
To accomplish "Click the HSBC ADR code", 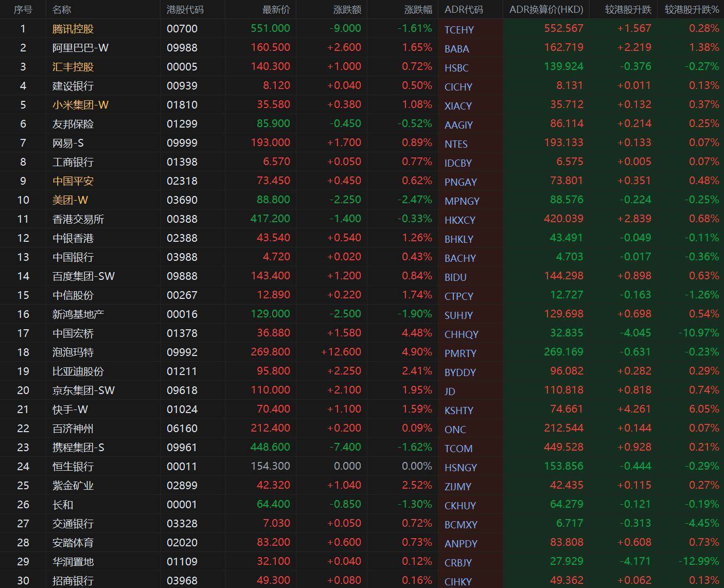I will (456, 68).
